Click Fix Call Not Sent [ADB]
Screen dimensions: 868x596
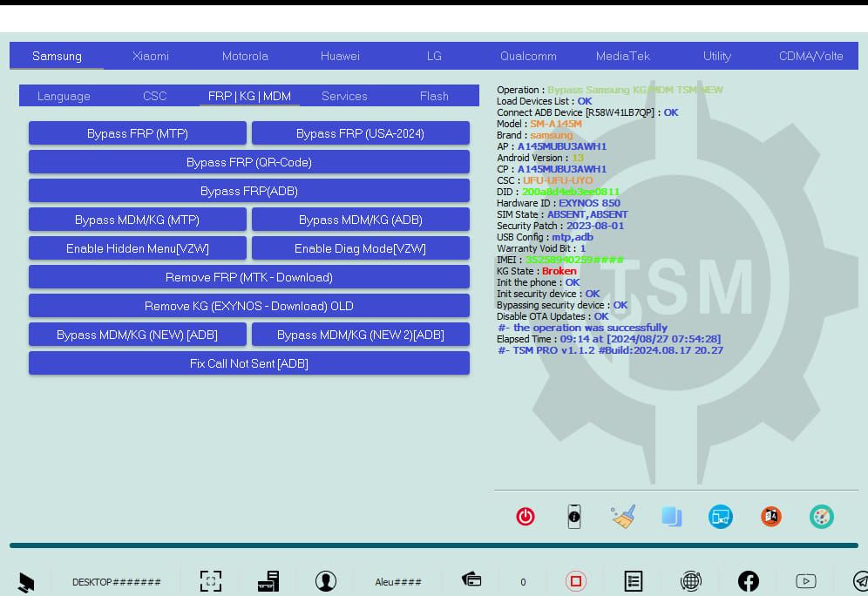pos(249,363)
